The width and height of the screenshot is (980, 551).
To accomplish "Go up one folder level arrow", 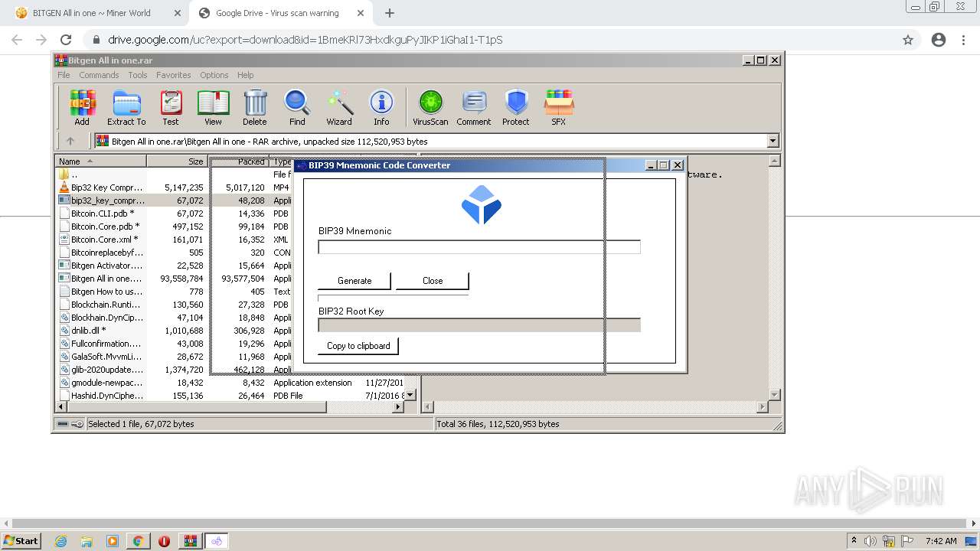I will coord(70,141).
